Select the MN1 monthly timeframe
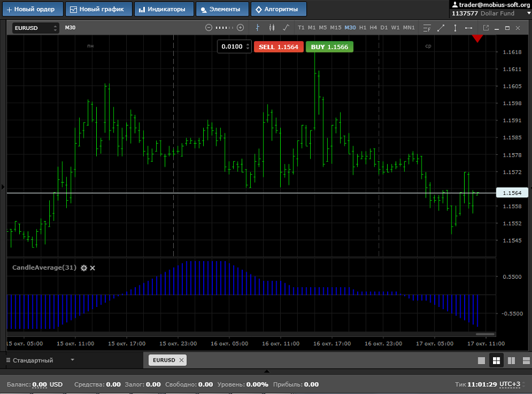This screenshot has height=394, width=532. pyautogui.click(x=409, y=28)
